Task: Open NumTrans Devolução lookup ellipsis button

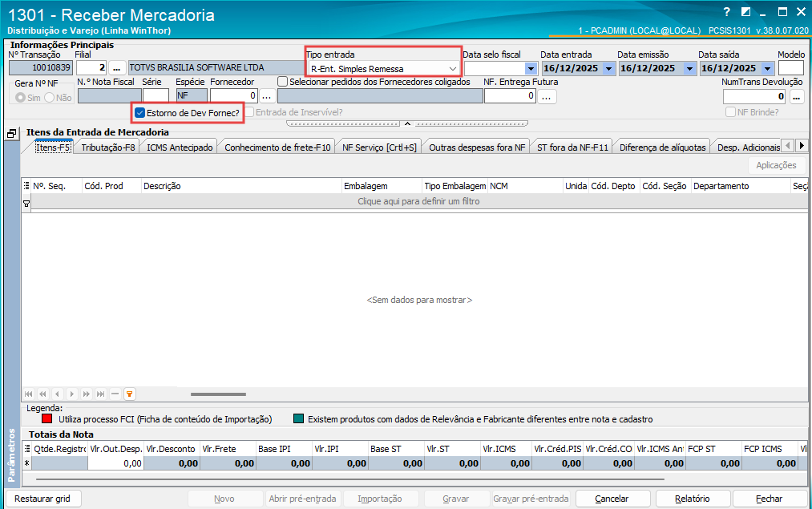Action: (x=797, y=96)
